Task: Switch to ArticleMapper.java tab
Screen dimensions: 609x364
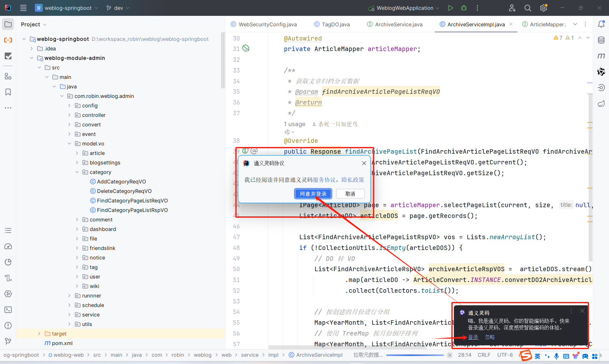Action: point(545,24)
